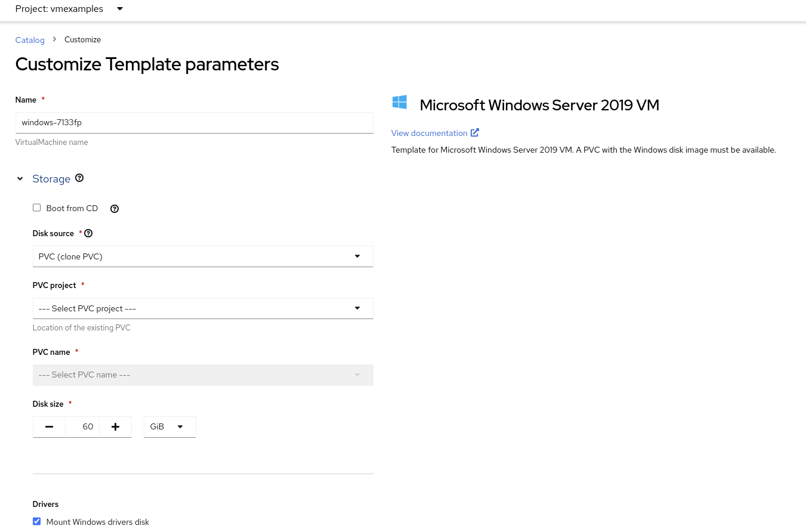Viewport: 806px width, 532px height.
Task: Decrease disk size with the minus stepper
Action: [x=49, y=426]
